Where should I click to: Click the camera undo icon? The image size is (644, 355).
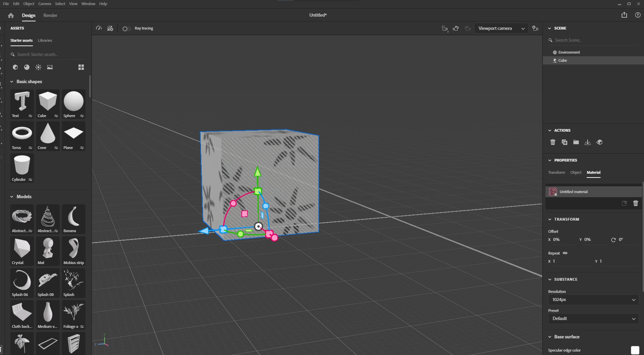[x=456, y=28]
